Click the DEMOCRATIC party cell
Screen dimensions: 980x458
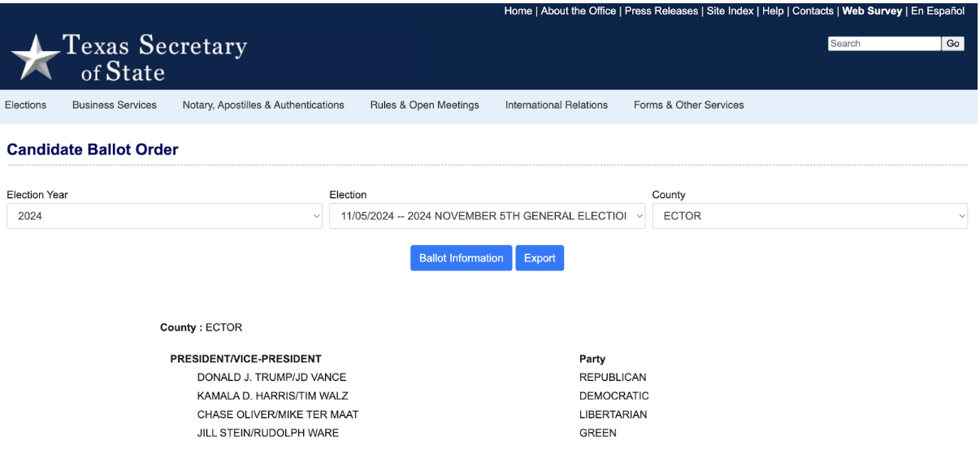click(614, 396)
